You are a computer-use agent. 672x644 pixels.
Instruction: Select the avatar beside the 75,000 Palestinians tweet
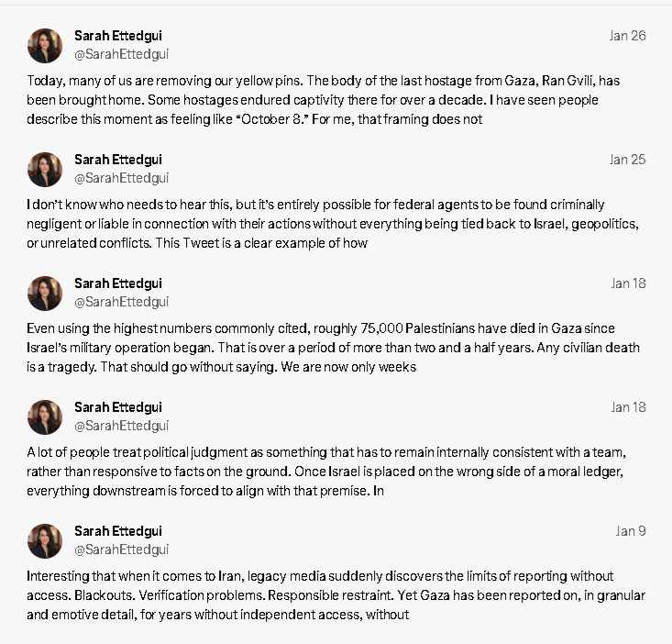pos(45,294)
